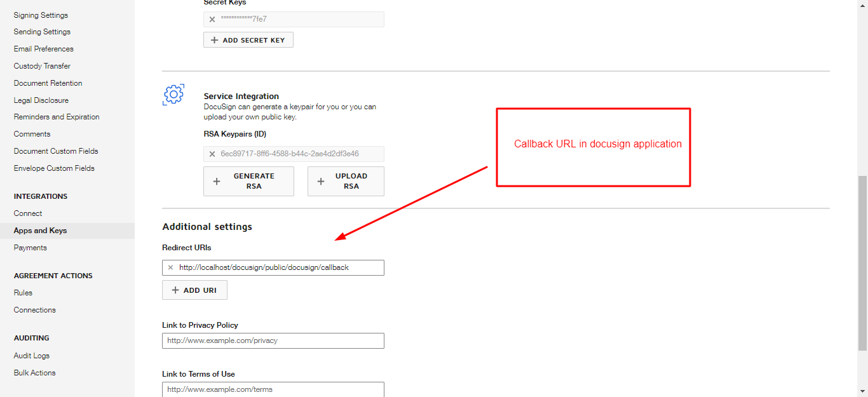The height and width of the screenshot is (397, 868).
Task: Open Connections under Agreement Actions
Action: [x=35, y=310]
